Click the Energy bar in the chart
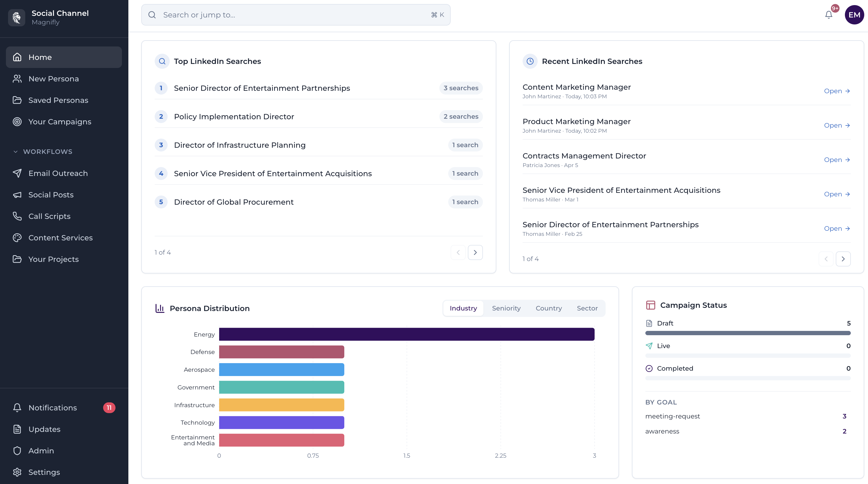The image size is (868, 484). pyautogui.click(x=406, y=334)
